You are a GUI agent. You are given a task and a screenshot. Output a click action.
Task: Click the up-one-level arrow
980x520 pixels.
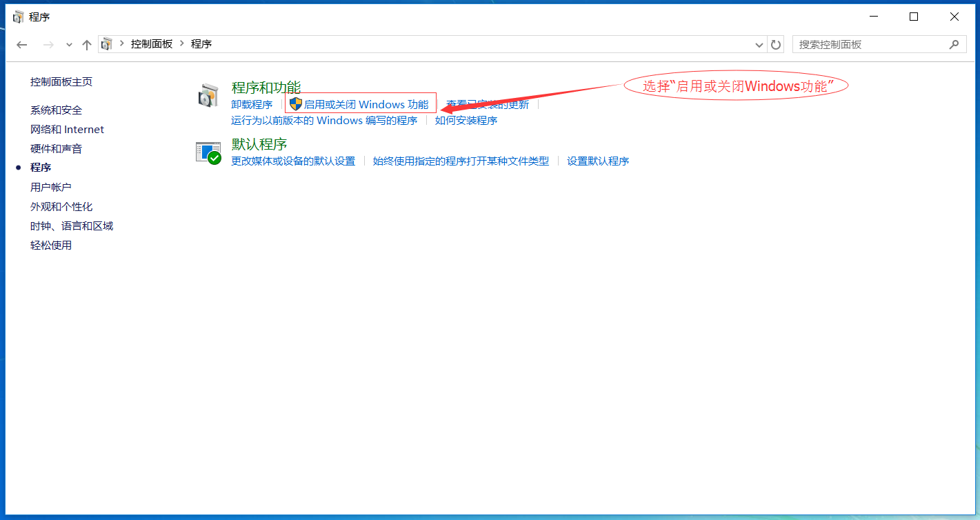pos(86,43)
